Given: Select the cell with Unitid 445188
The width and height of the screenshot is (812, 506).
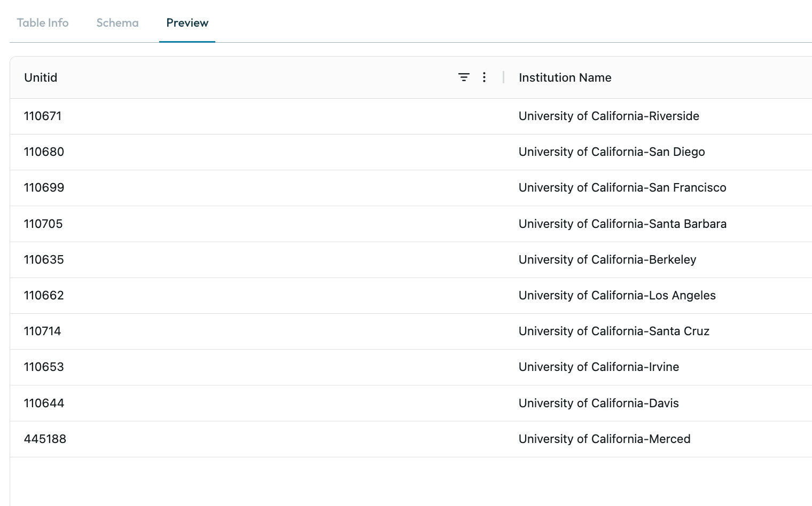Looking at the screenshot, I should tap(257, 439).
